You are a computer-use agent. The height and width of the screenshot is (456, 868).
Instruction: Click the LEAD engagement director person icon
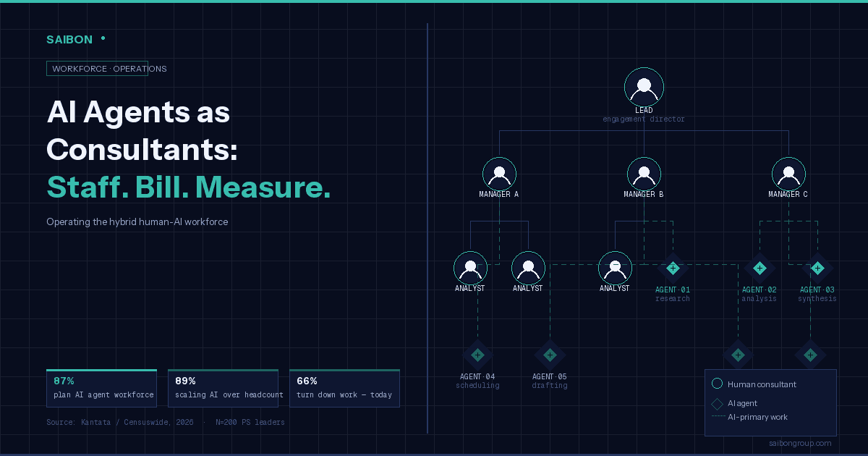[x=644, y=87]
